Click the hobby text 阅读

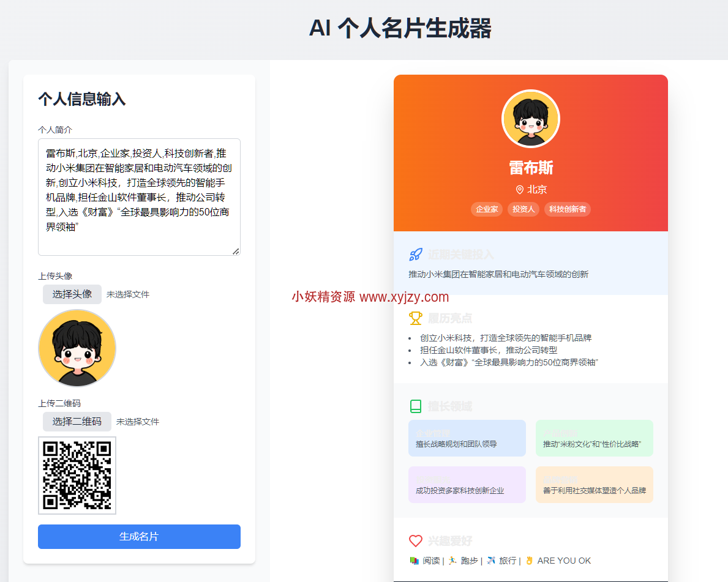431,561
